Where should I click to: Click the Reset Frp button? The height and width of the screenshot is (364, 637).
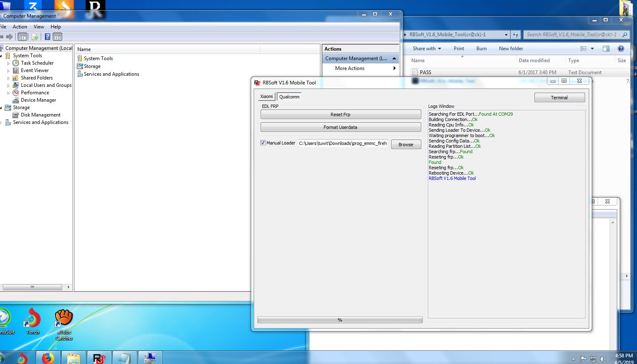341,114
